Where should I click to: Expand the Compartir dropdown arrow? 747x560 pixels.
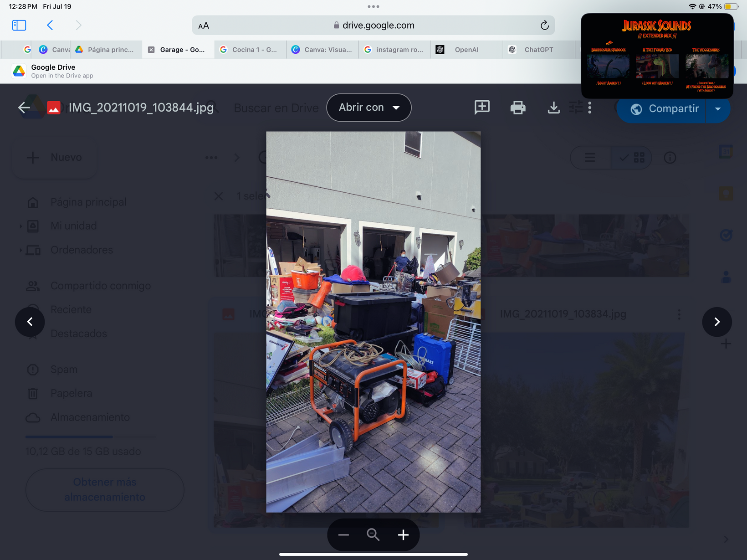tap(718, 109)
